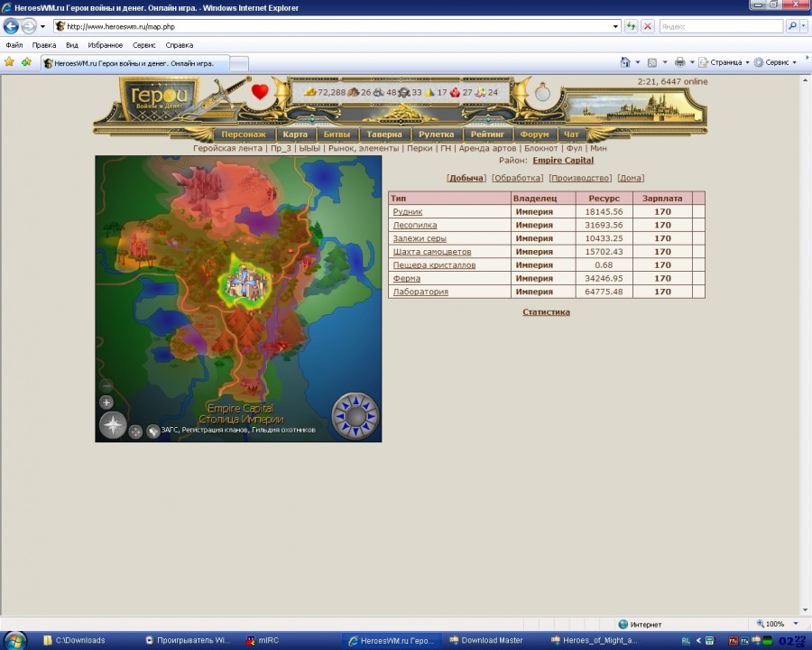Open the Статистика link
Image resolution: width=812 pixels, height=650 pixels.
(547, 312)
